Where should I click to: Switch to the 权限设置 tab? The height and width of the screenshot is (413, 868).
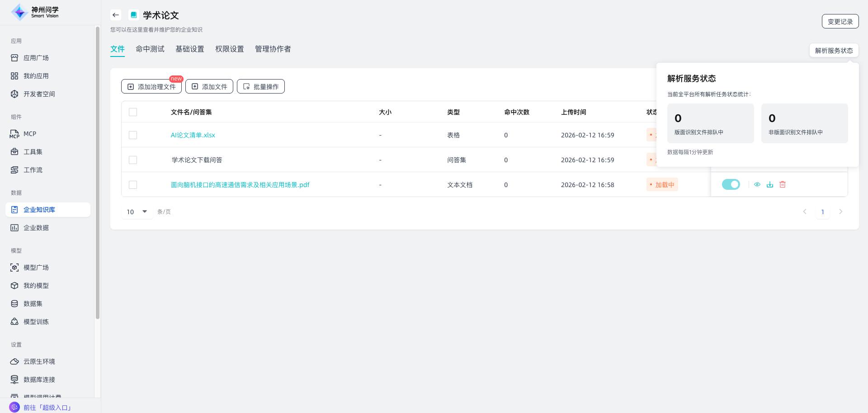point(230,49)
